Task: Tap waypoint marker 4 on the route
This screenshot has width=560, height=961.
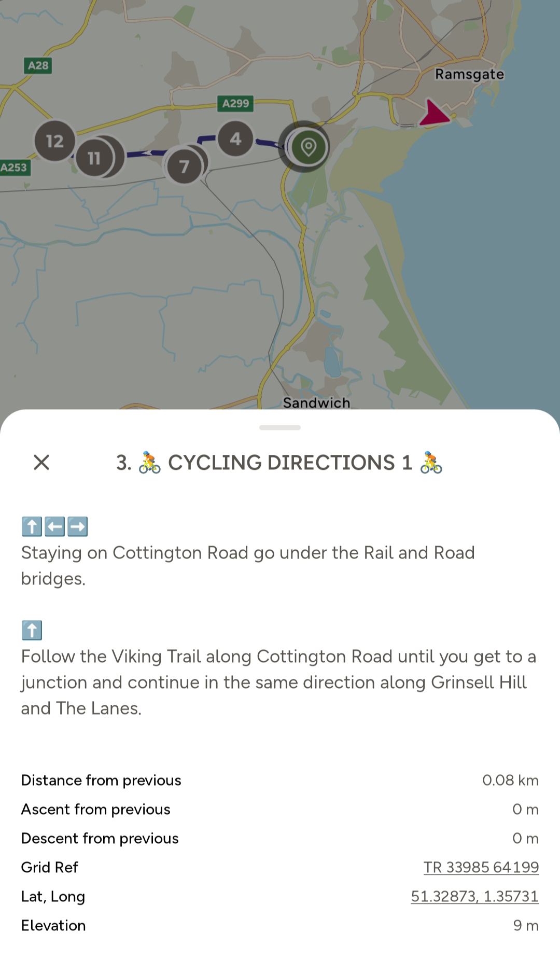Action: point(235,138)
